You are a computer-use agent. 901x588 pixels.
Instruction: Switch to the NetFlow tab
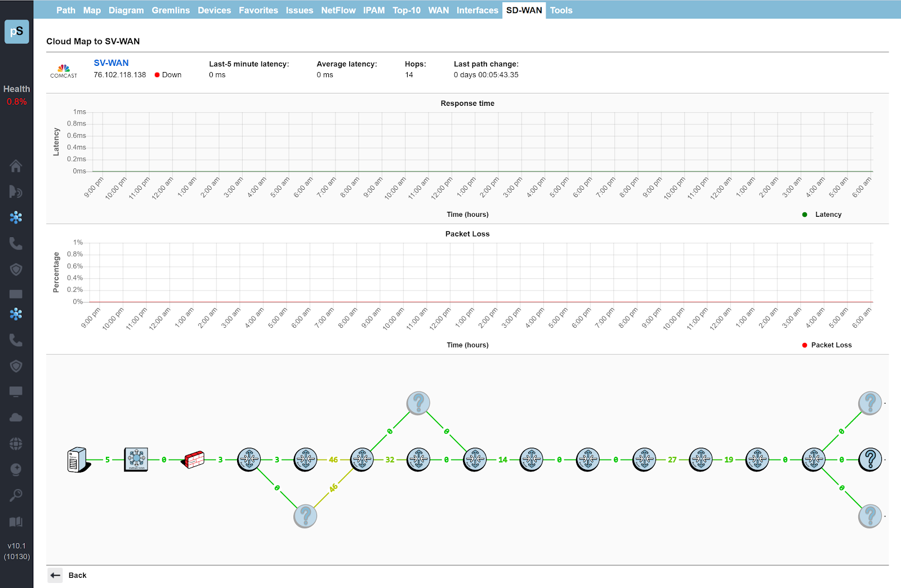pyautogui.click(x=338, y=10)
